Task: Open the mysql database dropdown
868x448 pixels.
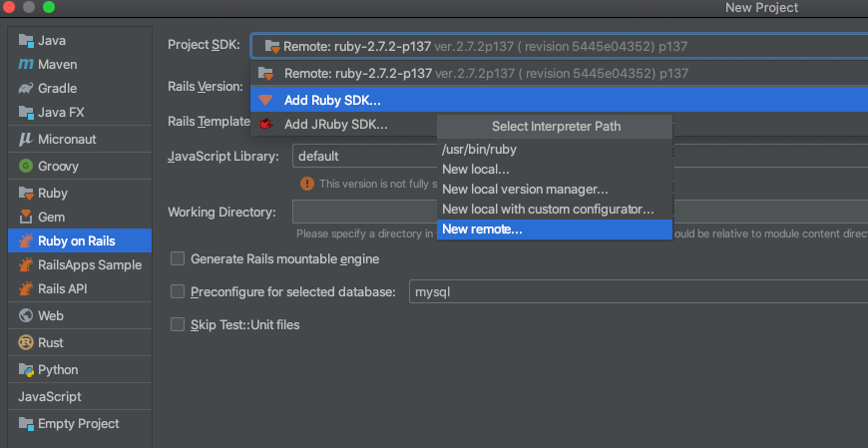Action: click(x=639, y=291)
